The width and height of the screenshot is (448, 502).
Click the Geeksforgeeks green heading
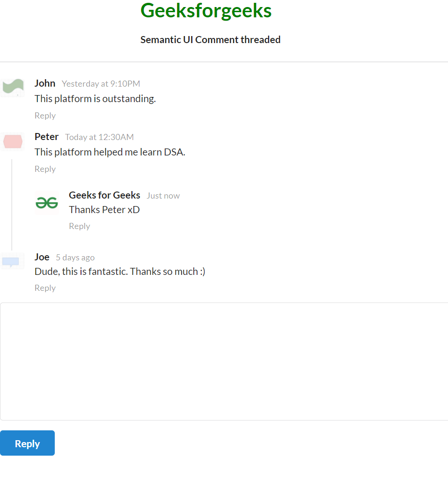pos(206,10)
